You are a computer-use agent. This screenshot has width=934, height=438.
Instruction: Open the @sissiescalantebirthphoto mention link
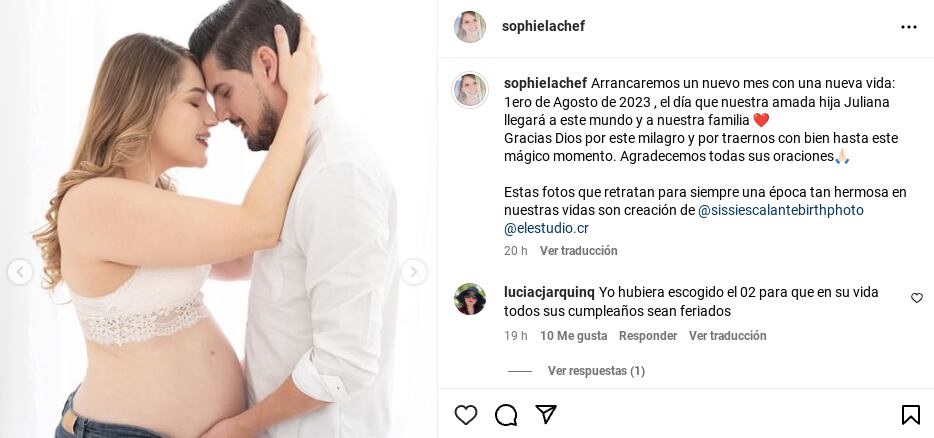pyautogui.click(x=780, y=210)
